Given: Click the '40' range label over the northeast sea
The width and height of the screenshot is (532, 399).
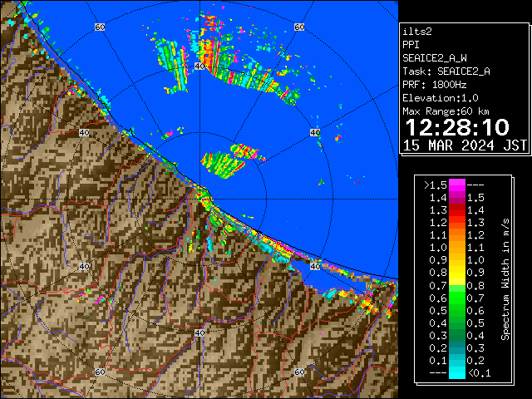Looking at the screenshot, I should click(x=315, y=133).
